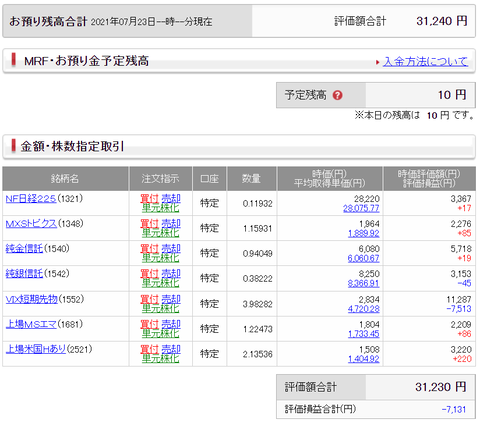This screenshot has width=480, height=423.
Task: Click the red question mark help icon
Action: (x=338, y=95)
